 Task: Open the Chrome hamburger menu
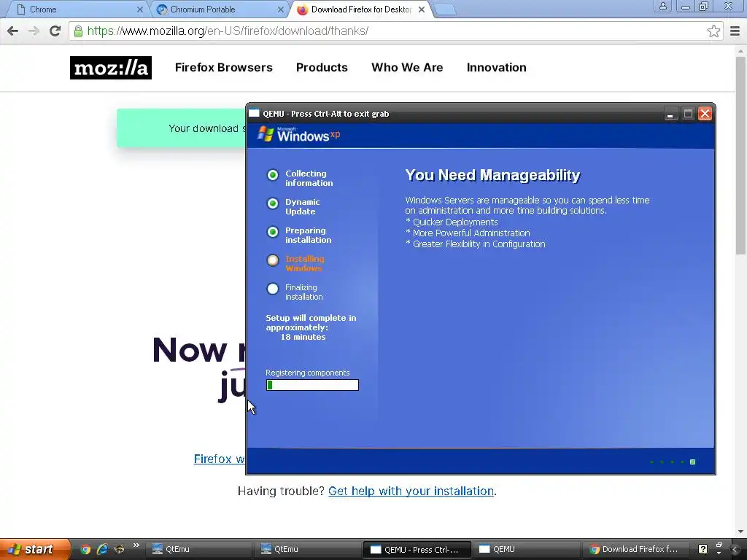click(x=735, y=31)
